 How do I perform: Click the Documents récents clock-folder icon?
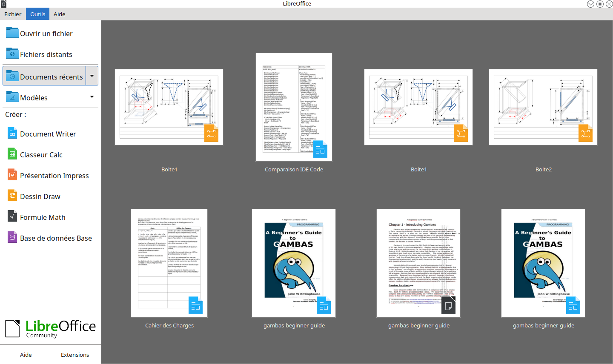tap(12, 76)
